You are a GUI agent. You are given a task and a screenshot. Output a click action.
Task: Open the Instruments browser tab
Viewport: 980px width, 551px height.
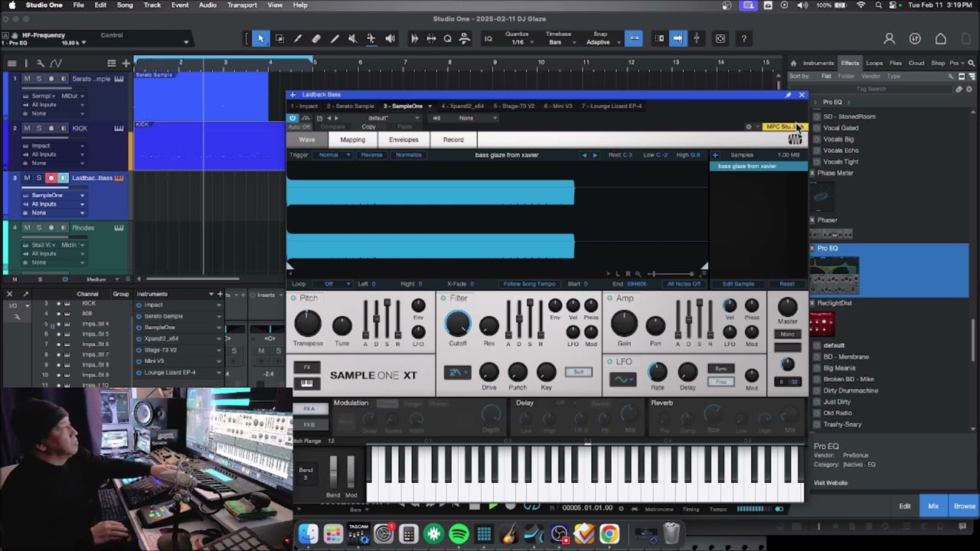[818, 63]
